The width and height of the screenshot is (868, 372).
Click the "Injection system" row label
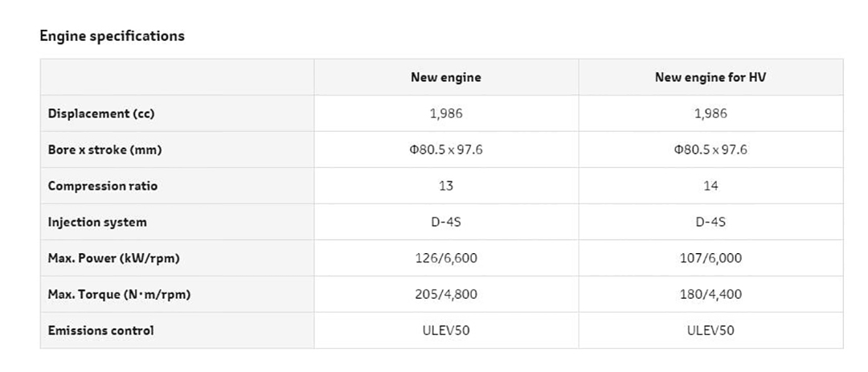[x=97, y=223]
